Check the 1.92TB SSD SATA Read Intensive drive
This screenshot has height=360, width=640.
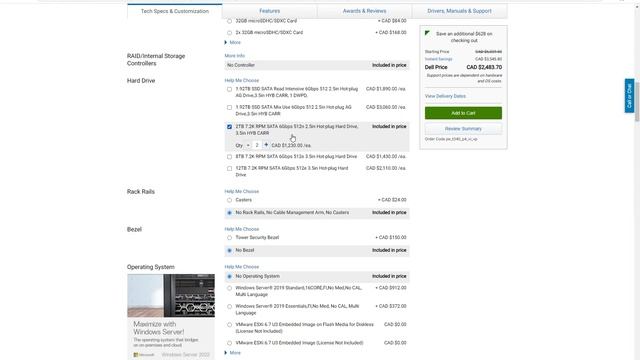coord(229,89)
